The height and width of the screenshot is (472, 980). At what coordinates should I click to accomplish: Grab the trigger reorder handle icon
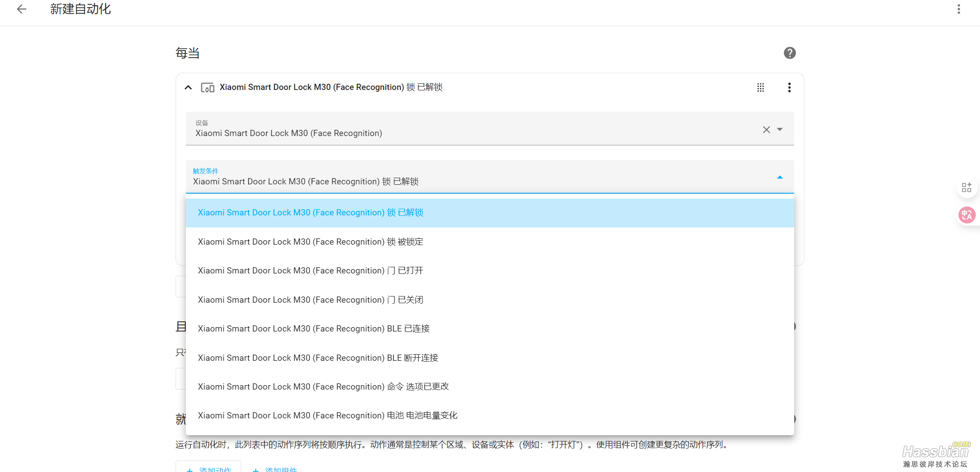[x=760, y=87]
